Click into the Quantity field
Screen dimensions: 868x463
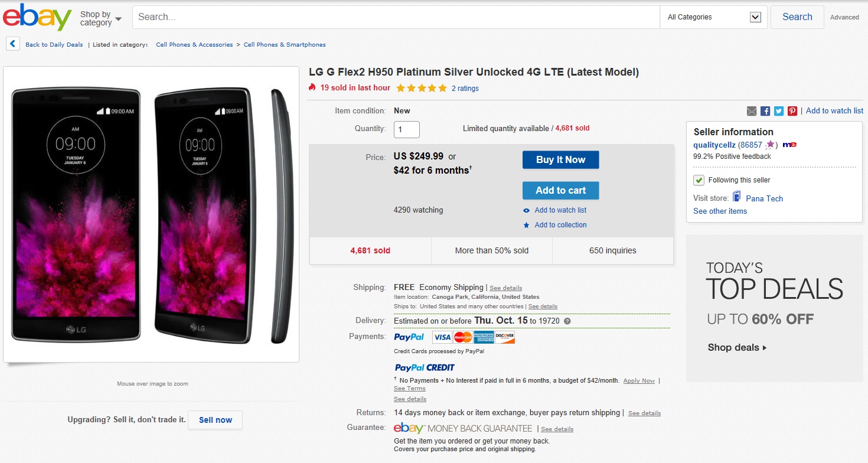(407, 129)
